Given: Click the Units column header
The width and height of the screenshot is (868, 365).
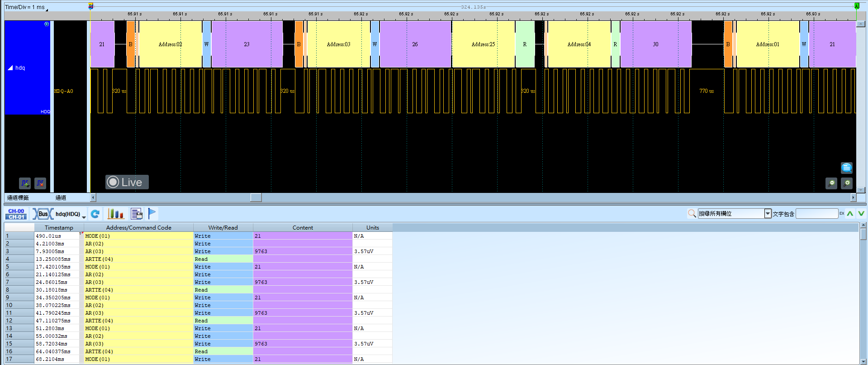Looking at the screenshot, I should (373, 227).
